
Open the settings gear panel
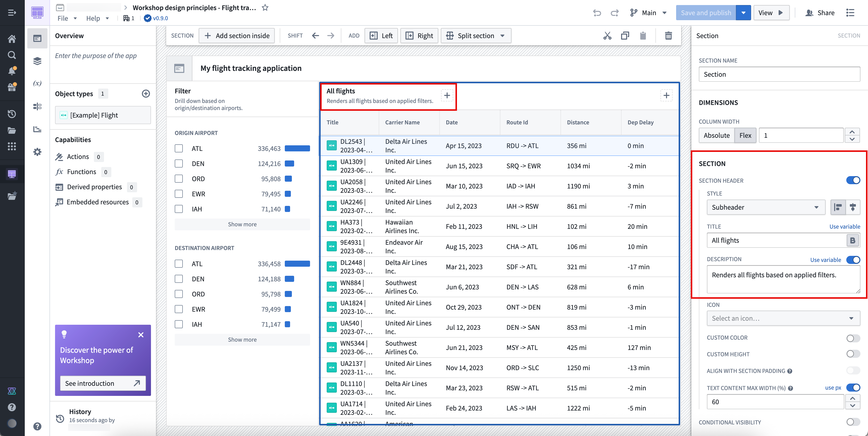point(37,151)
